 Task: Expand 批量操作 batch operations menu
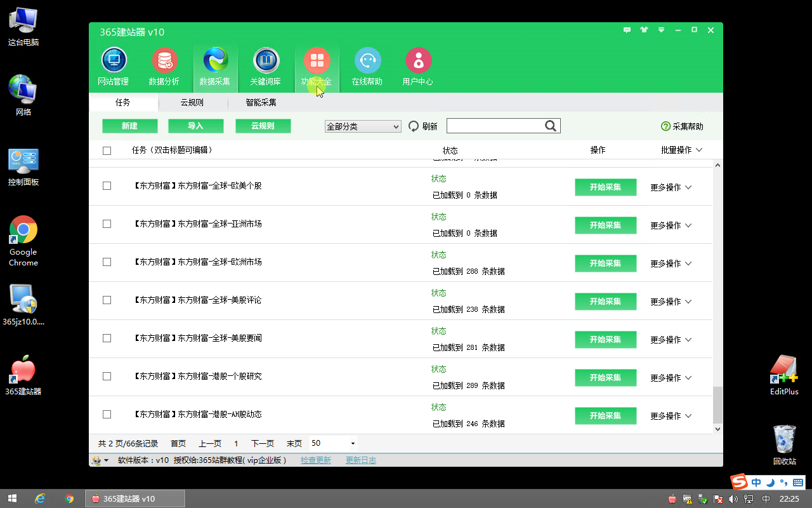tap(682, 150)
